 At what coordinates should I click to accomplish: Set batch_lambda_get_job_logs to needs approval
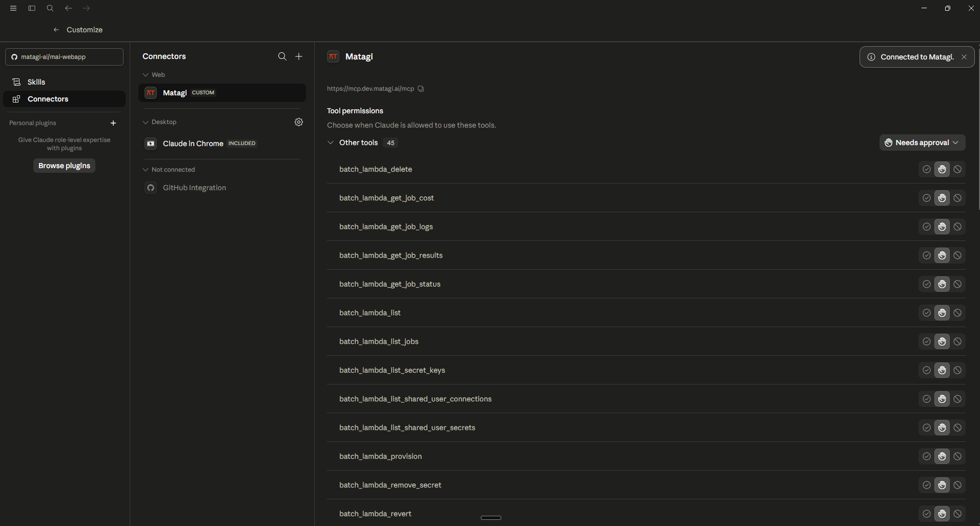pyautogui.click(x=942, y=227)
